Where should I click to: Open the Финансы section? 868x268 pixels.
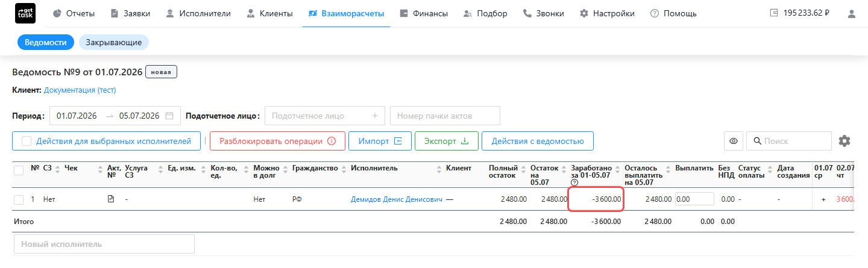423,13
